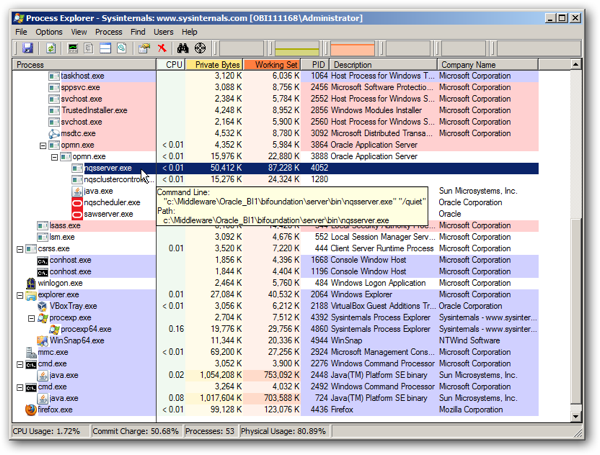Screen dimensions: 600x455
Task: Open the Help menu
Action: 189,32
